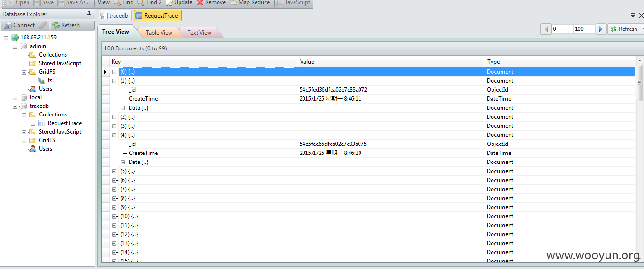The width and height of the screenshot is (644, 269).
Task: Open the Users node under tracedb
Action: (33, 149)
